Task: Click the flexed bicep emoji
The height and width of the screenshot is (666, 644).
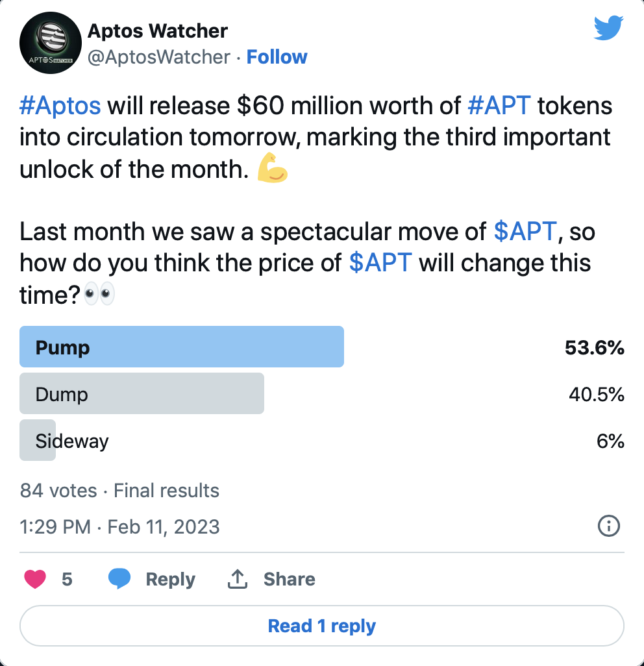Action: point(273,168)
